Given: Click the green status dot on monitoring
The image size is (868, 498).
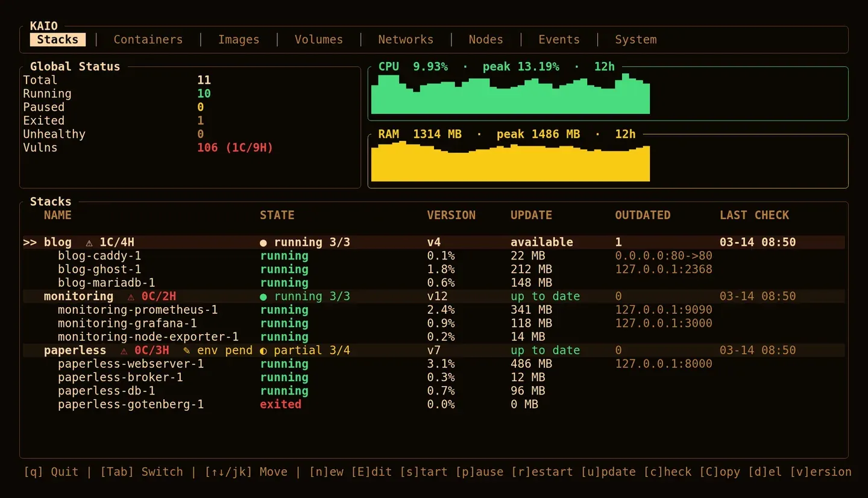Looking at the screenshot, I should click(263, 297).
